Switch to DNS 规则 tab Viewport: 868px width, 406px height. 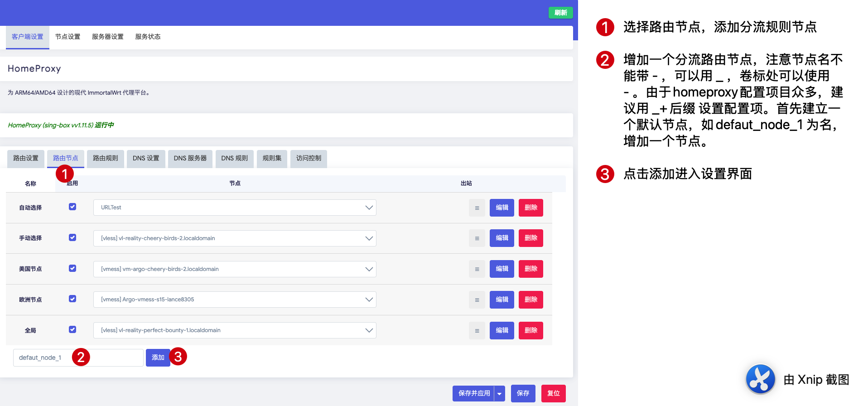[235, 158]
